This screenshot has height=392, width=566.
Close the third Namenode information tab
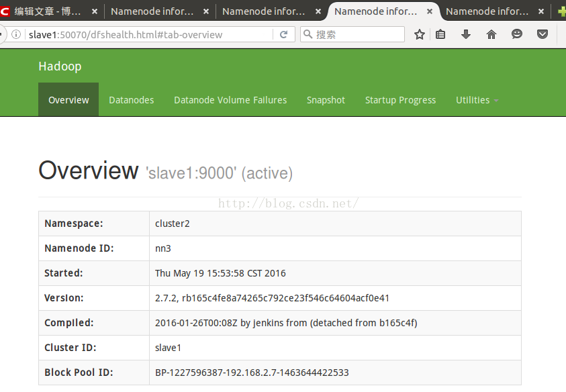point(318,11)
